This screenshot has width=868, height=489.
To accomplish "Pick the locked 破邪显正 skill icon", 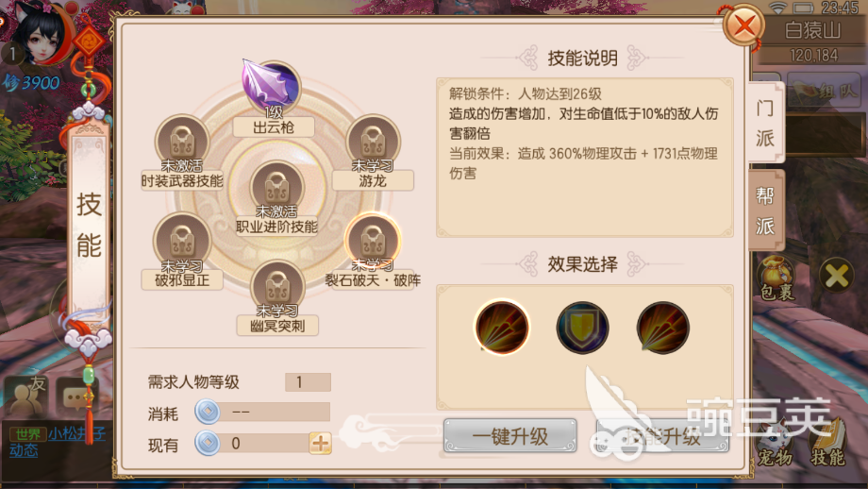I will click(x=182, y=241).
